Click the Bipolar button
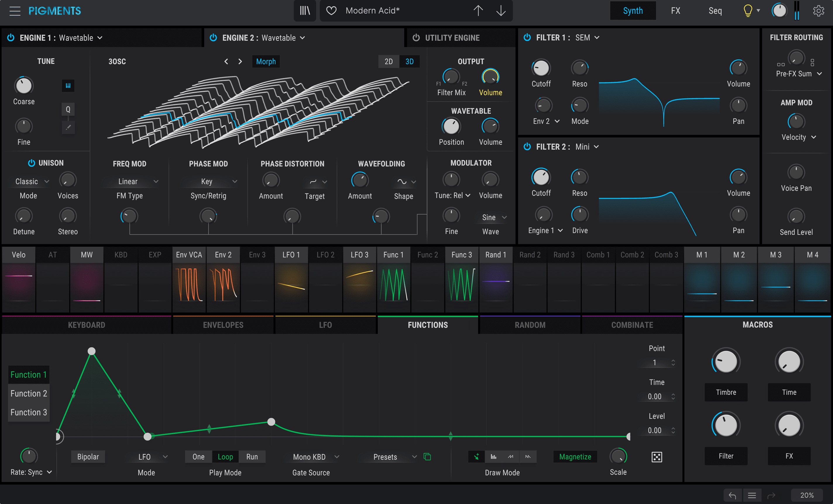This screenshot has width=833, height=504. [88, 457]
